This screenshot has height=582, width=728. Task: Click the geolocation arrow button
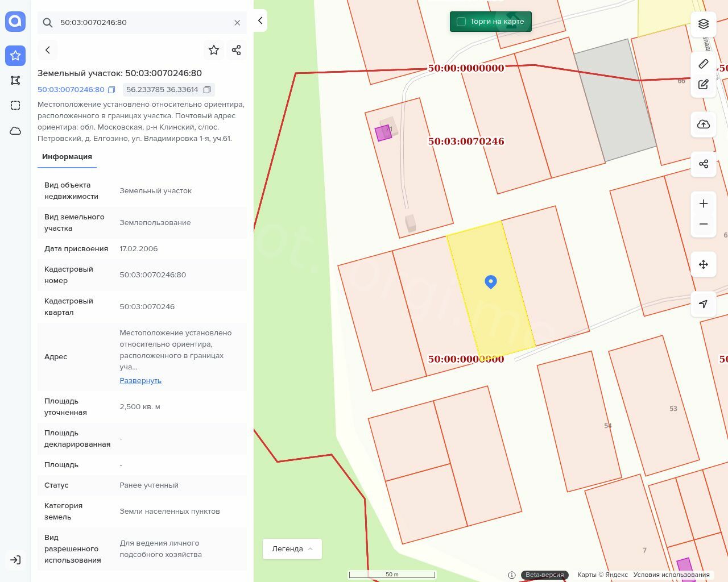point(704,304)
